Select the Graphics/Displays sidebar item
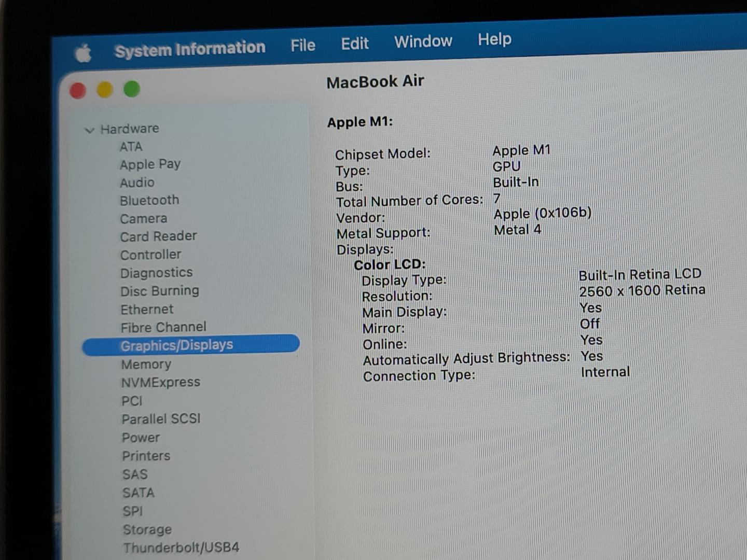The image size is (747, 560). [x=176, y=345]
